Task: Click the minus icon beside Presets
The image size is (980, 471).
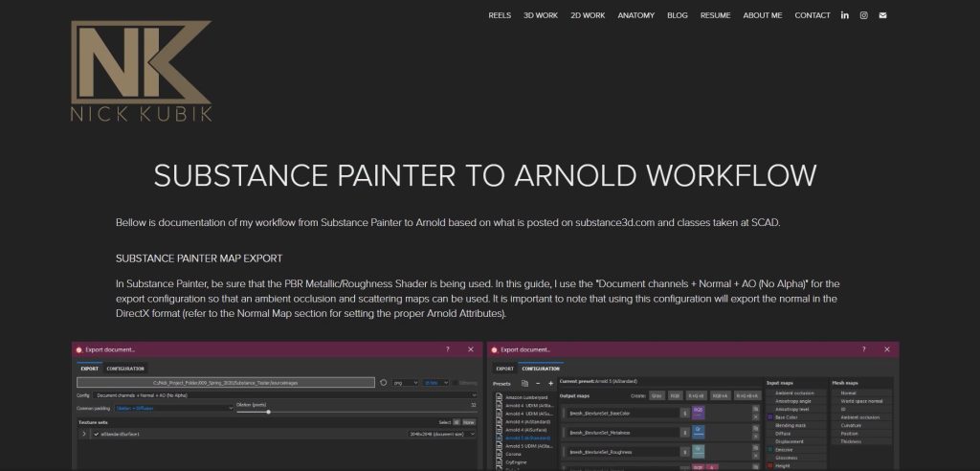Action: pyautogui.click(x=538, y=384)
